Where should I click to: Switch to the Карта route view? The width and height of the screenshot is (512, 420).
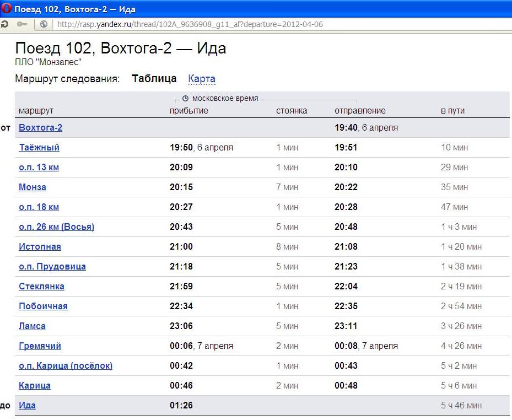202,79
